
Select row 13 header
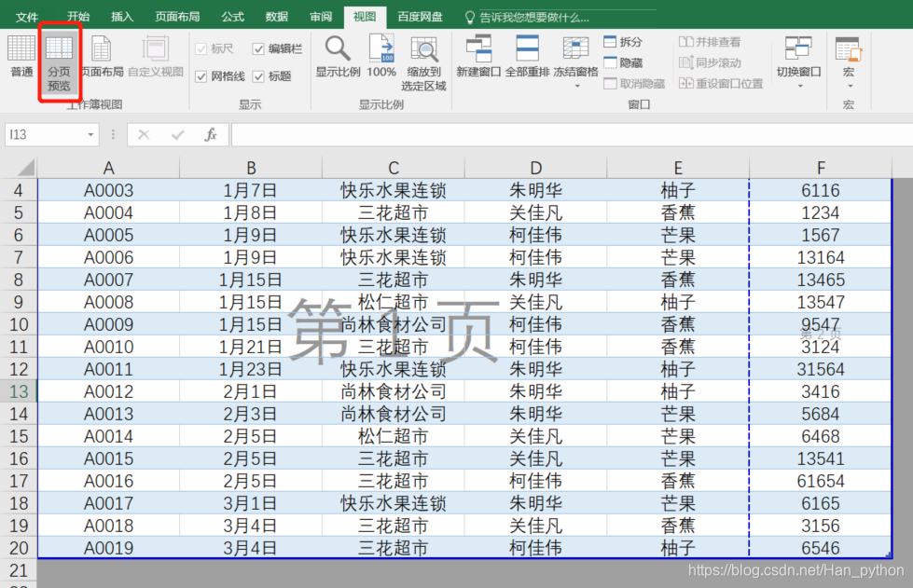click(19, 391)
